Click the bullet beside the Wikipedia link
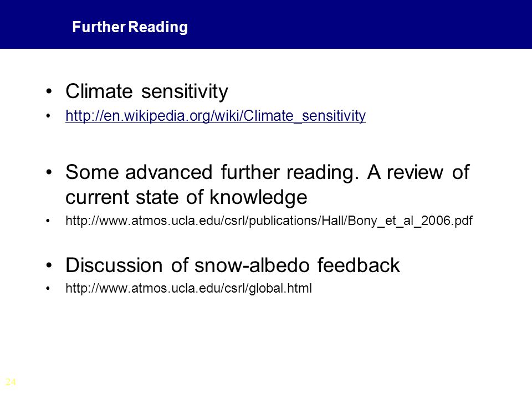Screen dimensions: 532x399 tap(48, 116)
